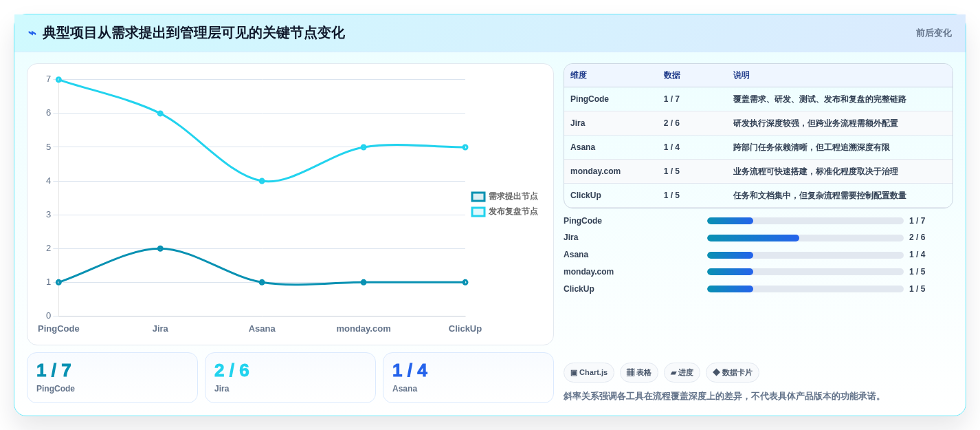Click the Jira data point on the upper line
Viewport: 980px width, 430px height.
tap(160, 114)
